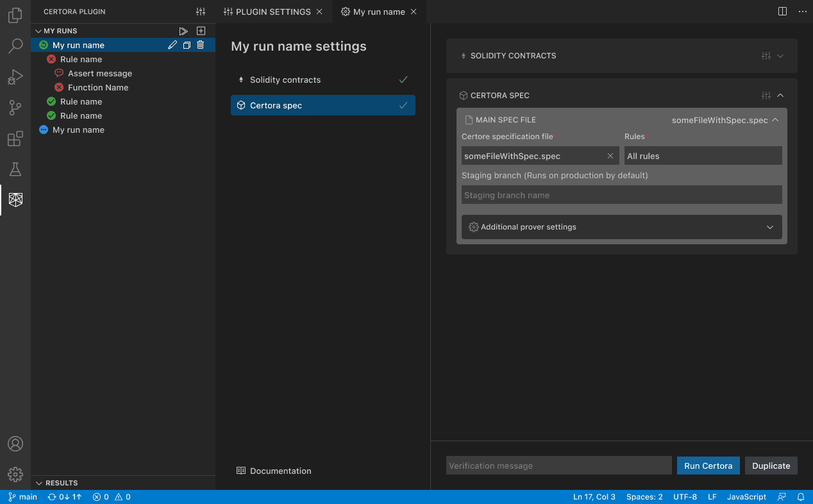Open editor More Actions ellipsis
Image resolution: width=813 pixels, height=504 pixels.
tap(803, 12)
